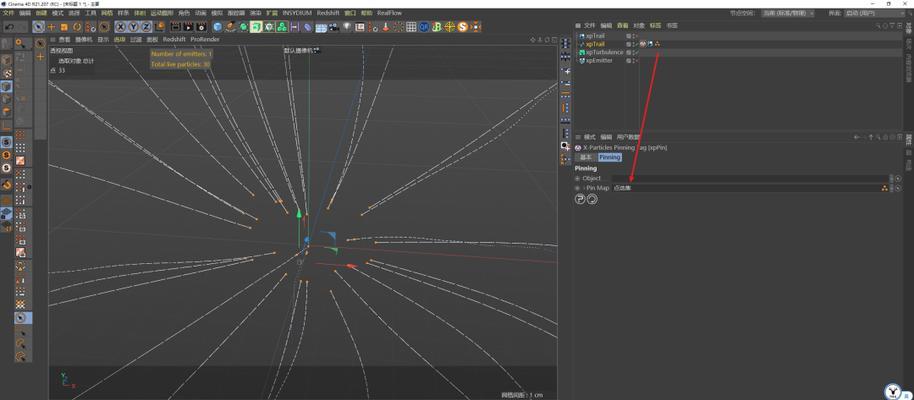Add a Light object
914x400 pixels.
[x=347, y=27]
